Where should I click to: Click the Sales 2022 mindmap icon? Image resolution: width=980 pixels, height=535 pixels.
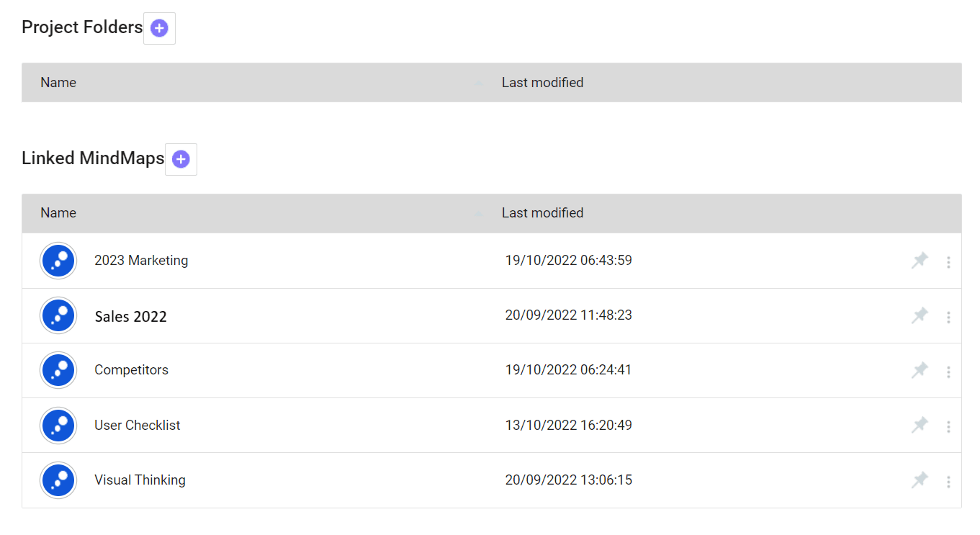[x=58, y=315]
